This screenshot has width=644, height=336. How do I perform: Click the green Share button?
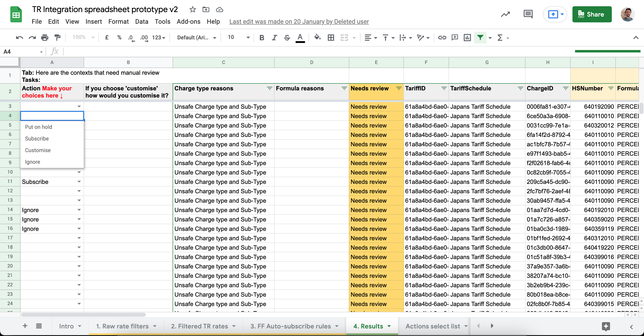click(x=592, y=14)
